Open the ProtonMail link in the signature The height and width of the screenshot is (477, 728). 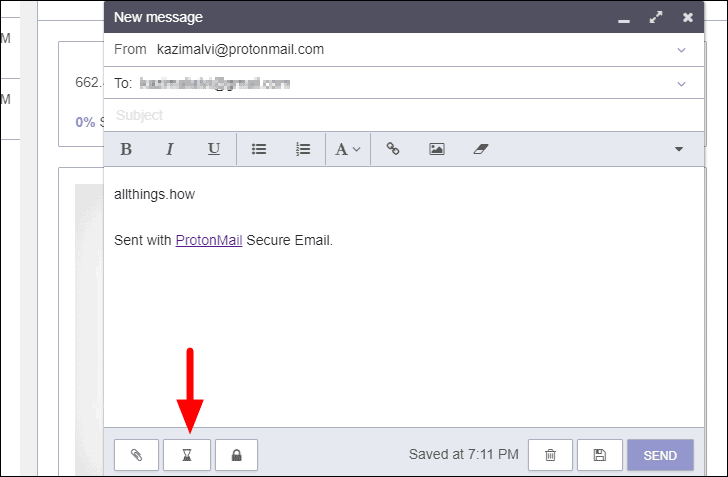pyautogui.click(x=209, y=240)
